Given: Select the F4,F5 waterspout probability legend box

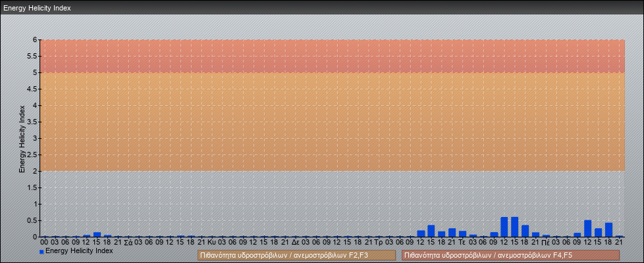Looking at the screenshot, I should (x=510, y=255).
